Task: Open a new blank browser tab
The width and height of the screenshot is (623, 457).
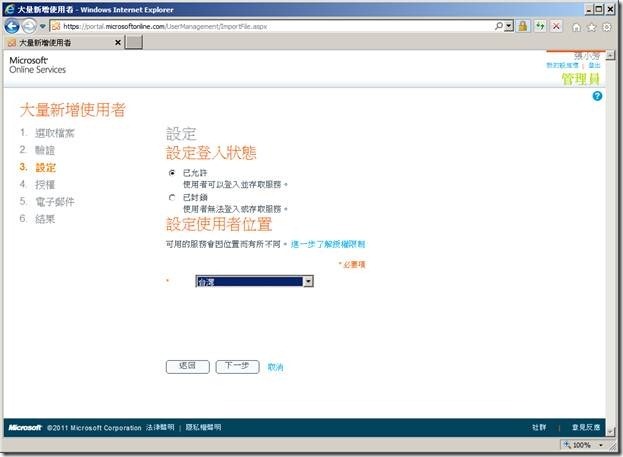Action: 135,43
